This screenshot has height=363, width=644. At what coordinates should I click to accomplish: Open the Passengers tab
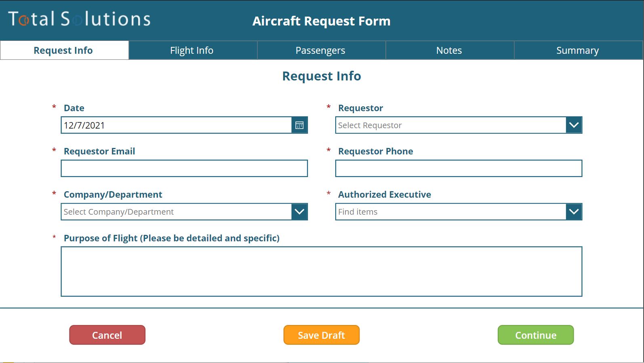tap(320, 51)
